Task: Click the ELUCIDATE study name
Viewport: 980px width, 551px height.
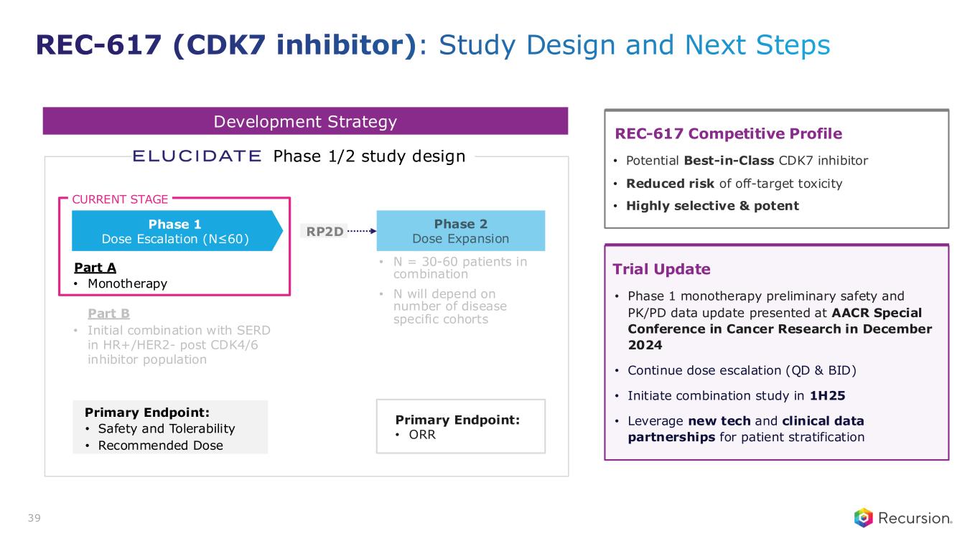Action: [197, 156]
